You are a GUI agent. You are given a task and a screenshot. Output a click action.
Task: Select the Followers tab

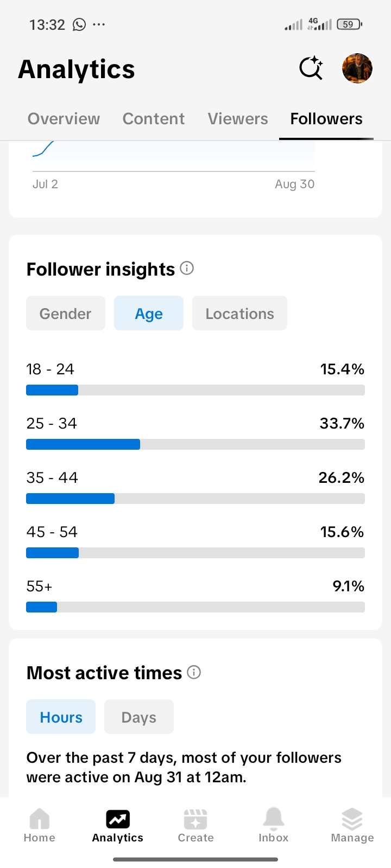(x=326, y=119)
